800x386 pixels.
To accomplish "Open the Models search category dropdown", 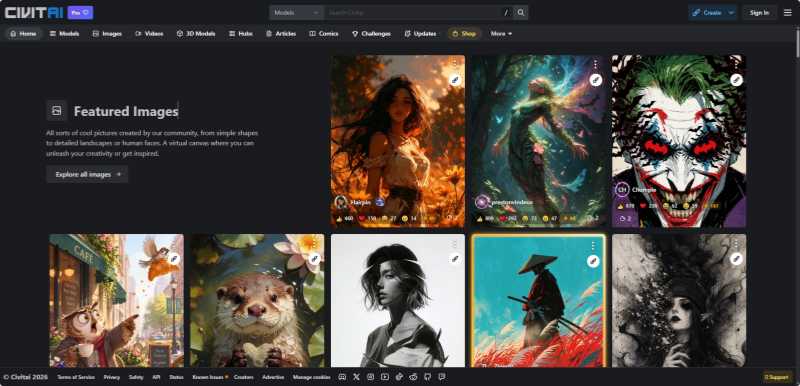I will coord(296,13).
